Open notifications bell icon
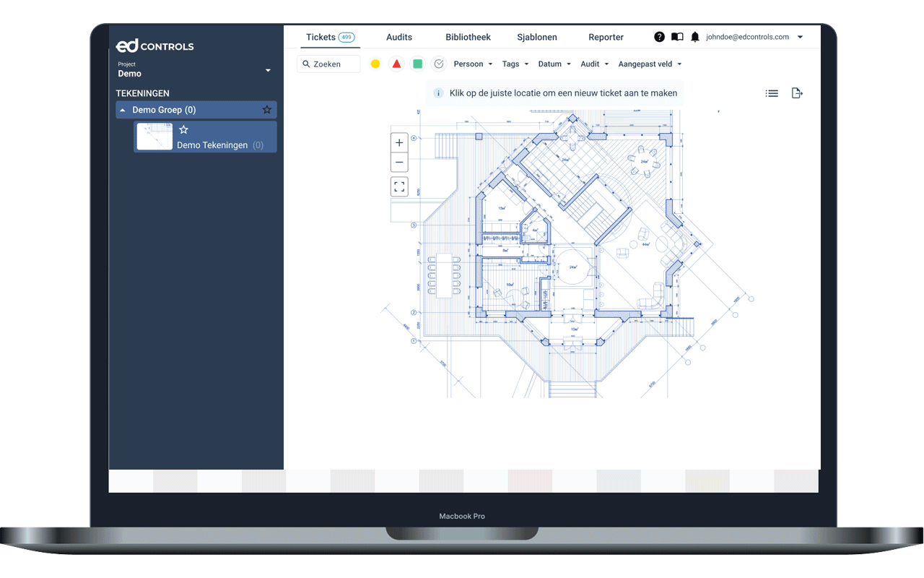 pos(695,37)
